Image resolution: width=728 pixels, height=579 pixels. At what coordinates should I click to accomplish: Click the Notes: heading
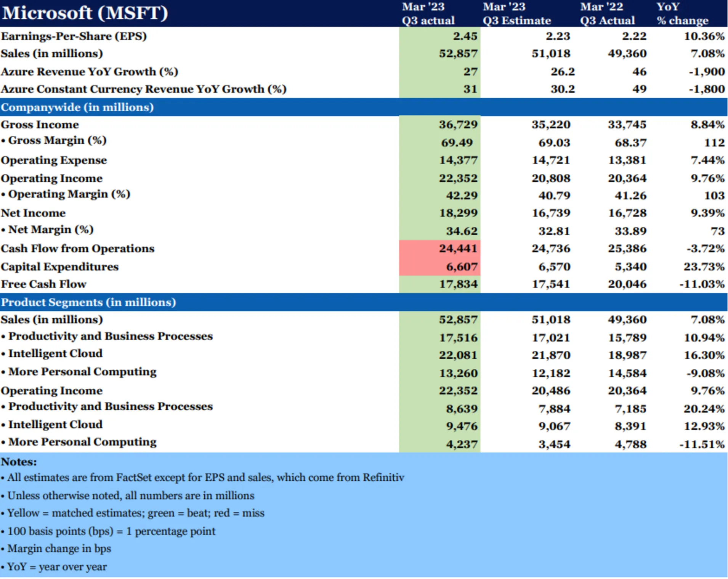click(x=19, y=462)
